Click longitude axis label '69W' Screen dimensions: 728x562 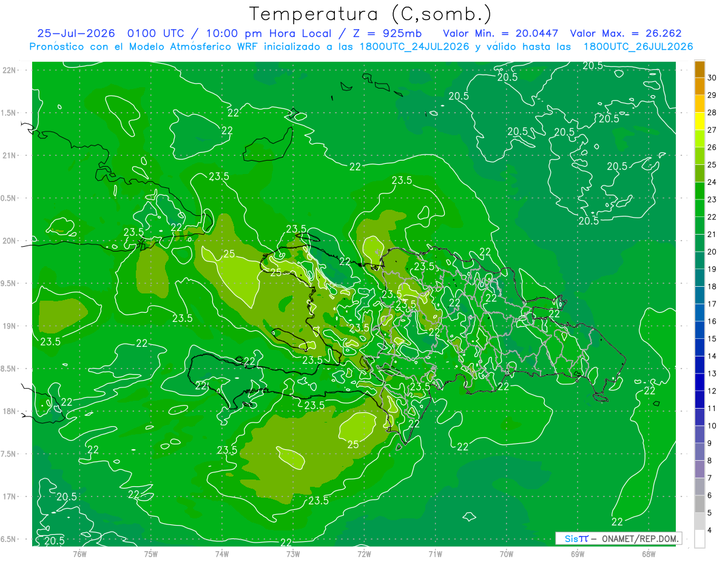tap(578, 554)
